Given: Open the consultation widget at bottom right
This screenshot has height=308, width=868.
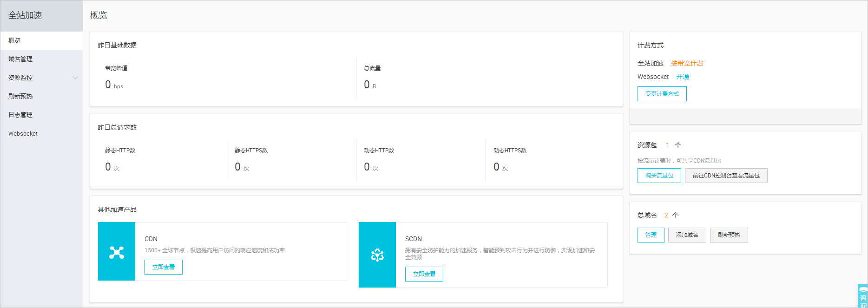Looking at the screenshot, I should (863, 296).
